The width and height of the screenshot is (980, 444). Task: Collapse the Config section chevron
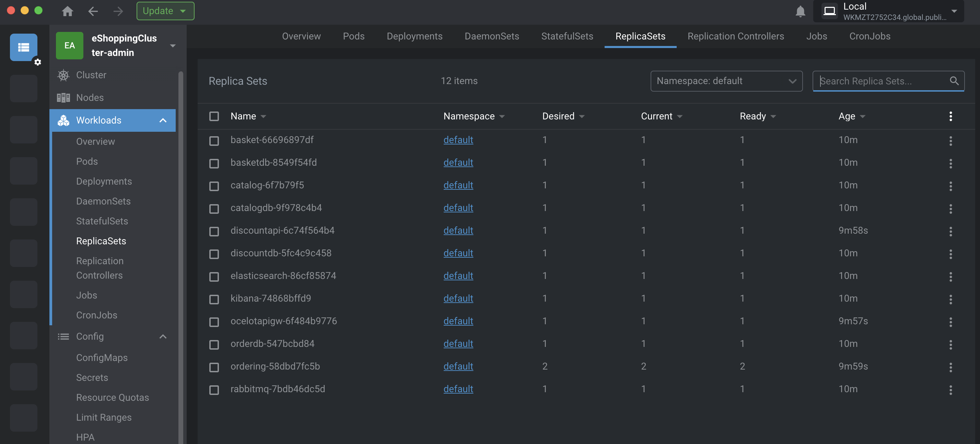pyautogui.click(x=163, y=336)
